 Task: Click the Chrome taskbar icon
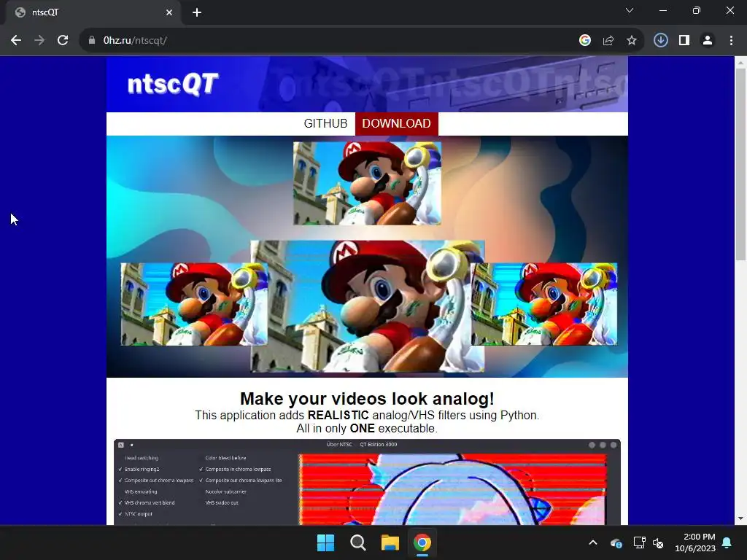pyautogui.click(x=422, y=542)
